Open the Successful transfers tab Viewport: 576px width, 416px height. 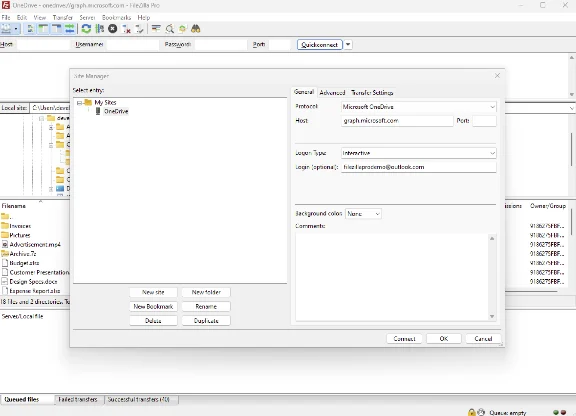pyautogui.click(x=138, y=399)
